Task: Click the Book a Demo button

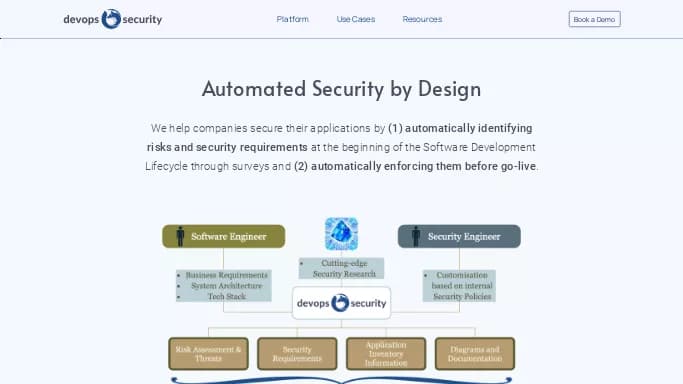Action: point(595,19)
